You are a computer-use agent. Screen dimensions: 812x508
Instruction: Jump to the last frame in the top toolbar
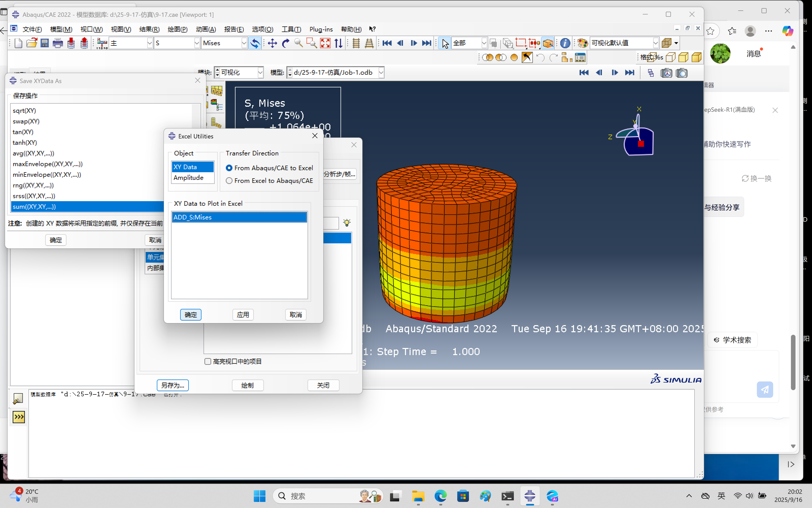(x=427, y=43)
